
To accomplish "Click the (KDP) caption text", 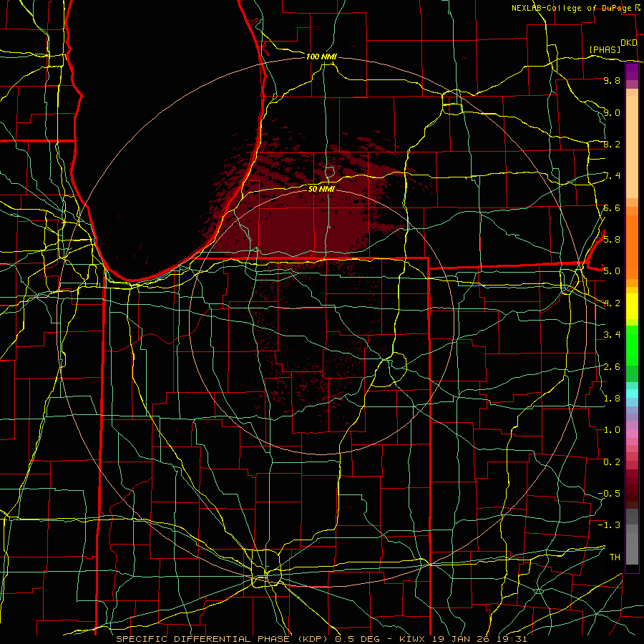I will tap(313, 639).
